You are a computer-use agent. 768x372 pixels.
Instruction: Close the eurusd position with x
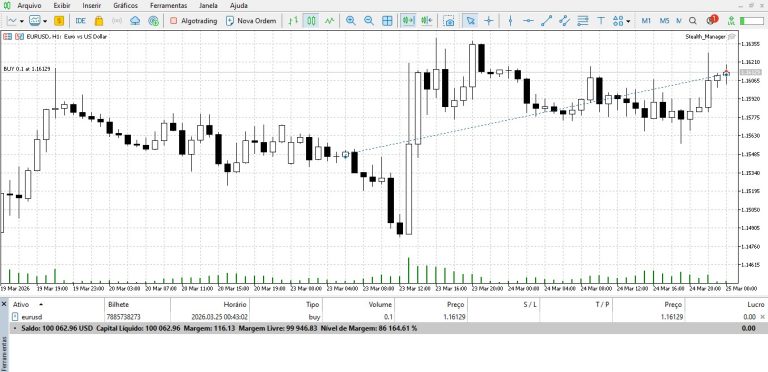point(762,317)
